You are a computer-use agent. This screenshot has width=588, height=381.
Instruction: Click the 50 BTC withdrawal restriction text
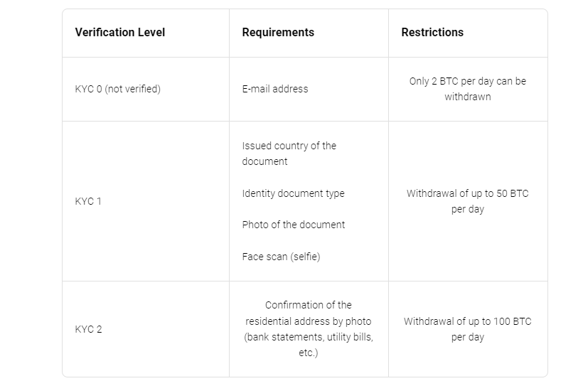[x=468, y=193]
